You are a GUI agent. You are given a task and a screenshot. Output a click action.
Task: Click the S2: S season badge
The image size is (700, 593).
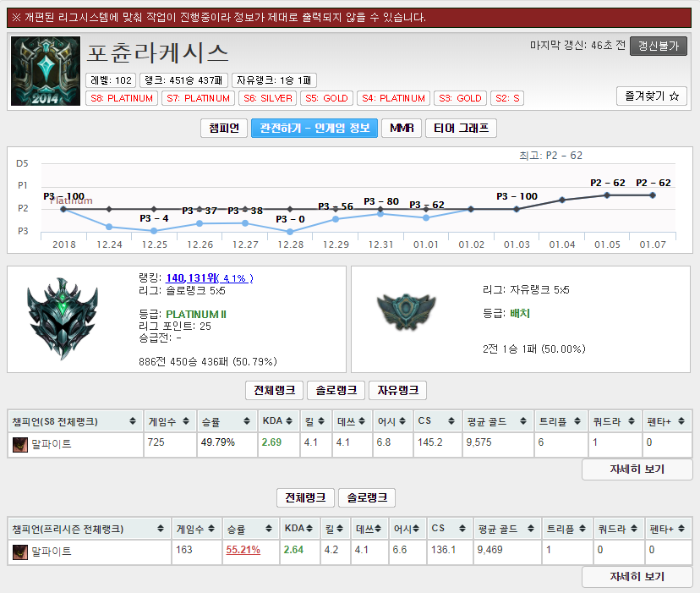(507, 98)
